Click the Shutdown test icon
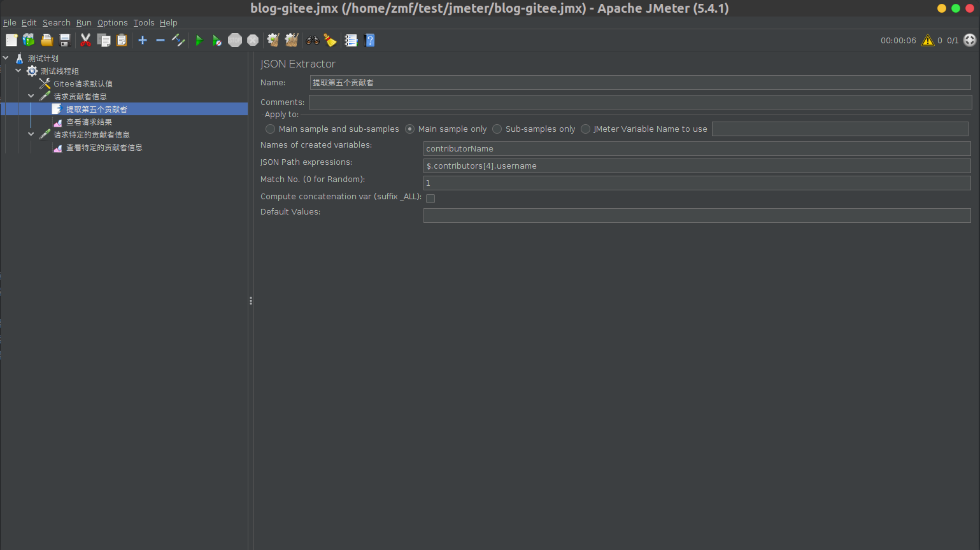Screen dimensions: 980x550 (x=253, y=40)
